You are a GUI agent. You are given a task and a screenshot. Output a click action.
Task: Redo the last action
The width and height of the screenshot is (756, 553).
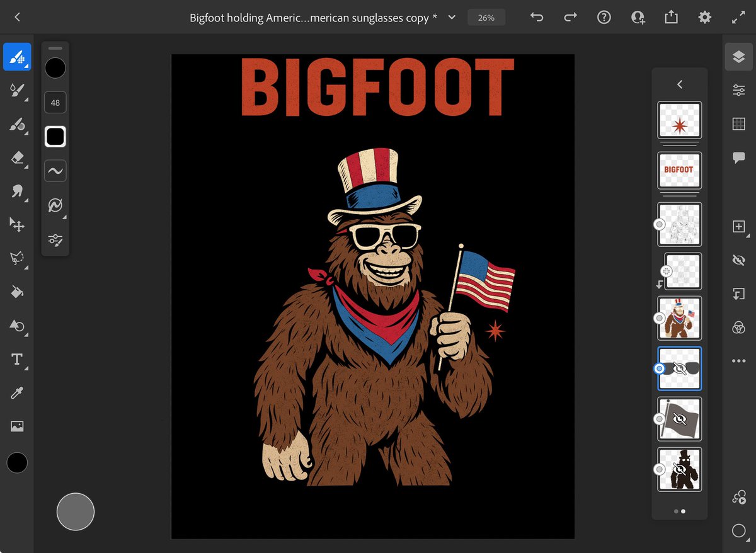click(570, 18)
